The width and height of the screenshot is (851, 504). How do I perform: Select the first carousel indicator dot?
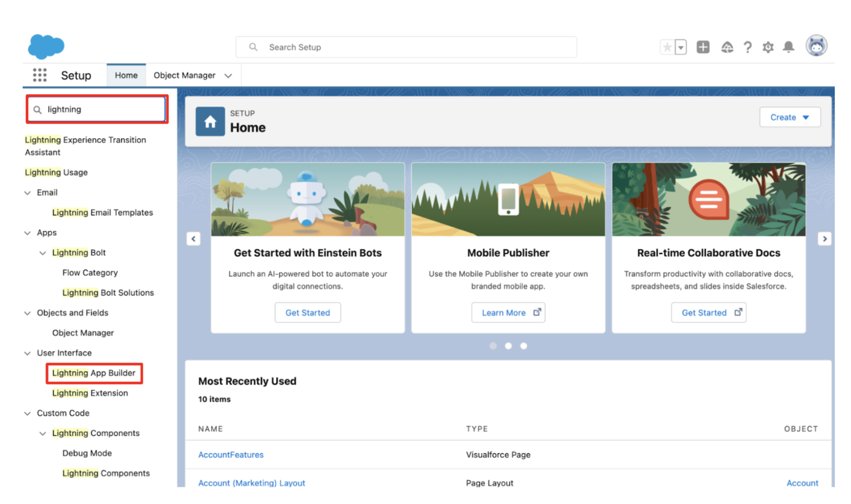(x=493, y=346)
